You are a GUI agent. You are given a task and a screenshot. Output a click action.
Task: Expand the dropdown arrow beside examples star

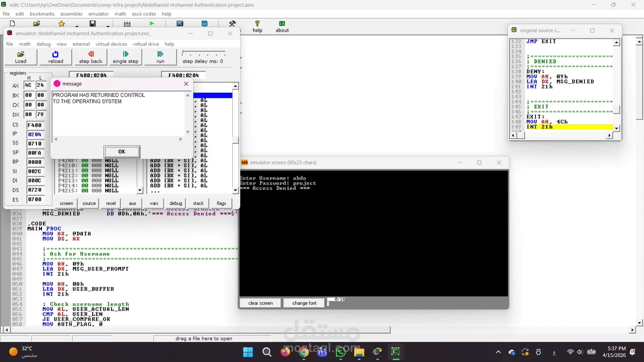point(77,26)
